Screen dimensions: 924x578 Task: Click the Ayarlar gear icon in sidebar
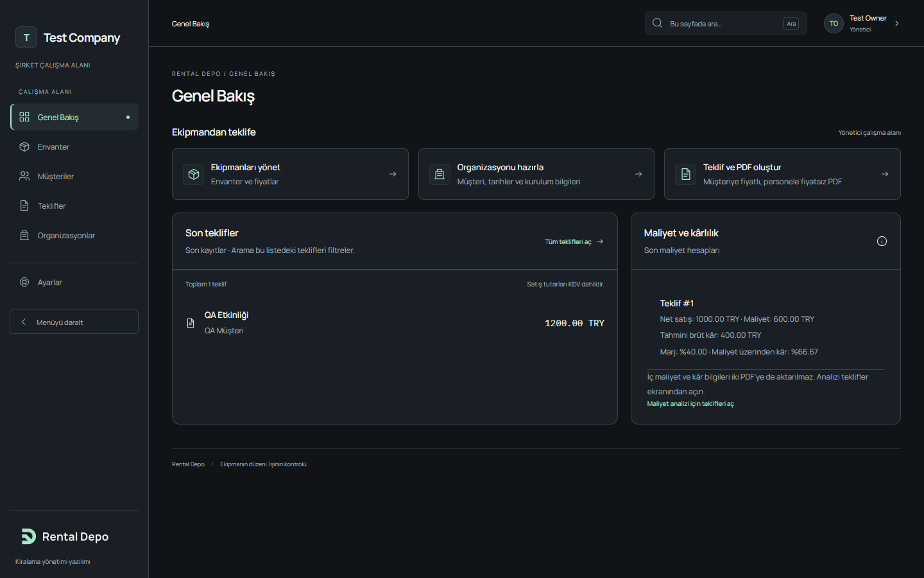pos(24,282)
